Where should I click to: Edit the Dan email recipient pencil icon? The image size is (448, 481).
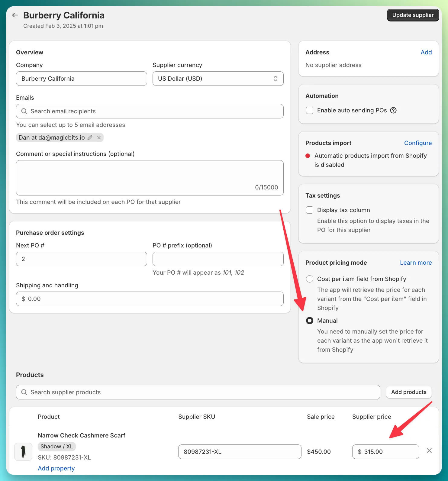[x=90, y=137]
